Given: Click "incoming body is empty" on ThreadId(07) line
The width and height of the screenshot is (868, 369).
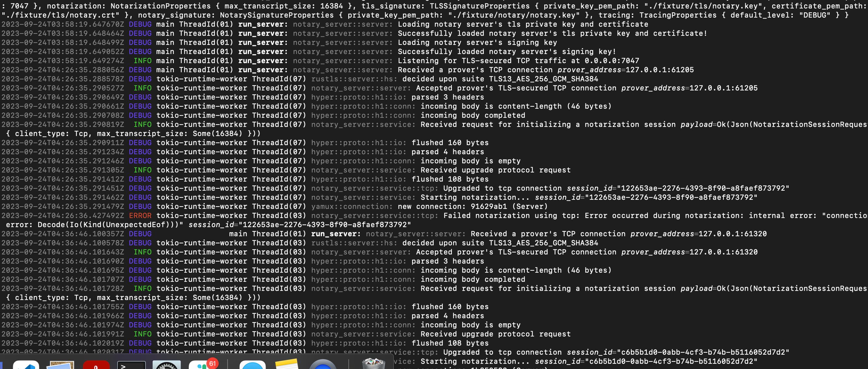Looking at the screenshot, I should (x=471, y=161).
